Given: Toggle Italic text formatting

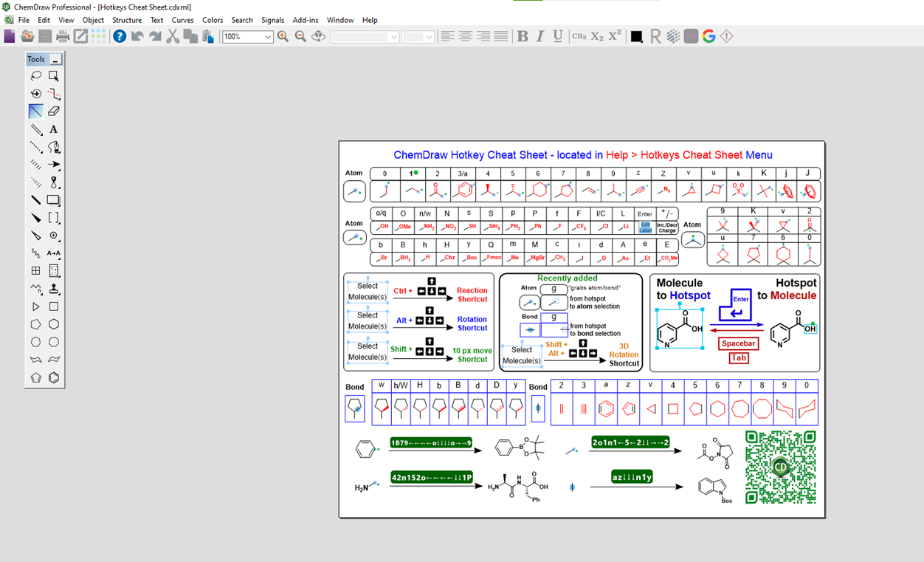Looking at the screenshot, I should (540, 36).
